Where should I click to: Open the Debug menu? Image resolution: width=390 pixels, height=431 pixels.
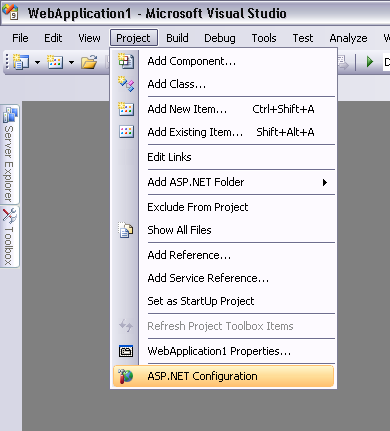pos(220,38)
